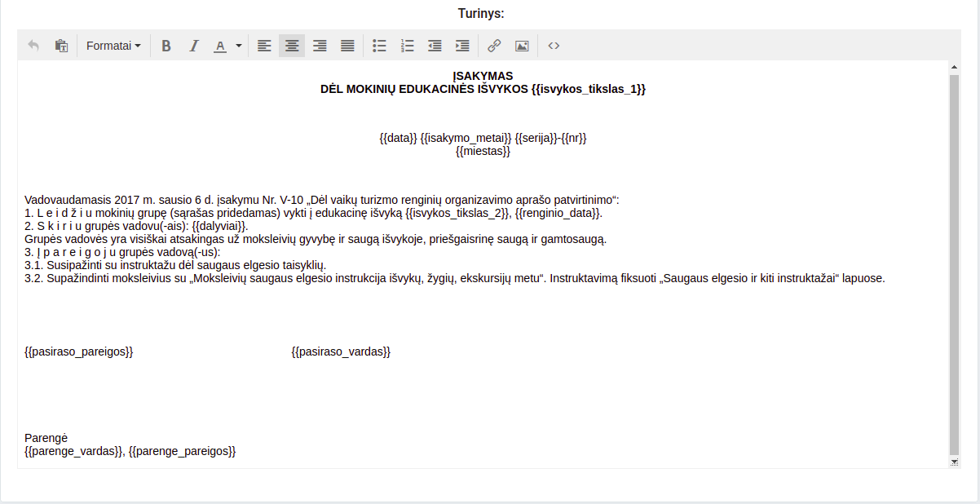Expand the text color picker arrow

(239, 46)
